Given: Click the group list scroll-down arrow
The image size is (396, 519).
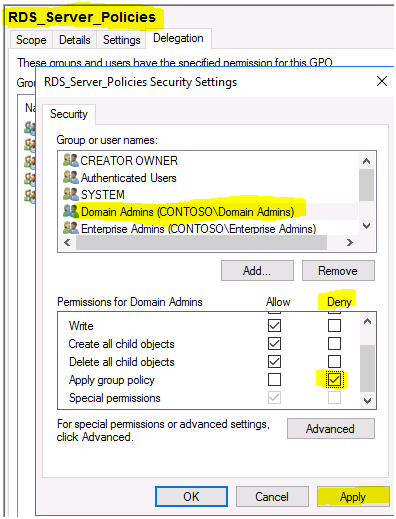Looking at the screenshot, I should pos(366,226).
